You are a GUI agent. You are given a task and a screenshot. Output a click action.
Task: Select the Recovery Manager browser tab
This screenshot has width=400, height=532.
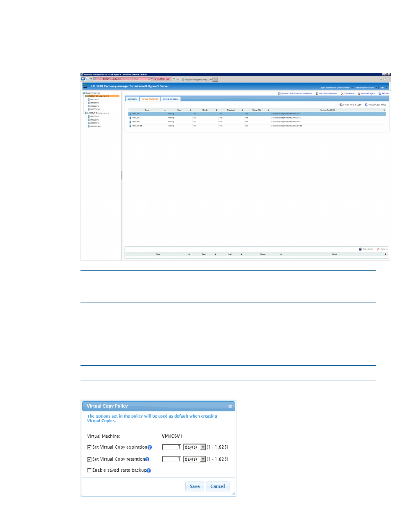(x=197, y=79)
